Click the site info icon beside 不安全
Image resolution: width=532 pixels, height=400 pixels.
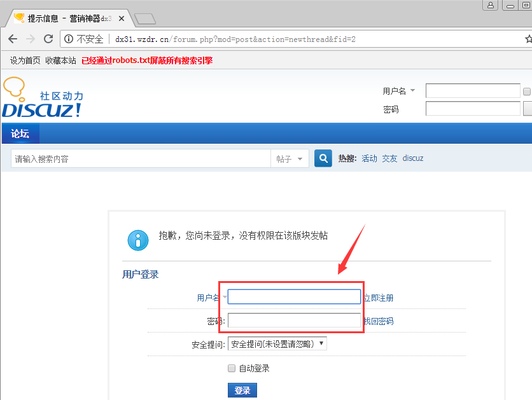69,39
